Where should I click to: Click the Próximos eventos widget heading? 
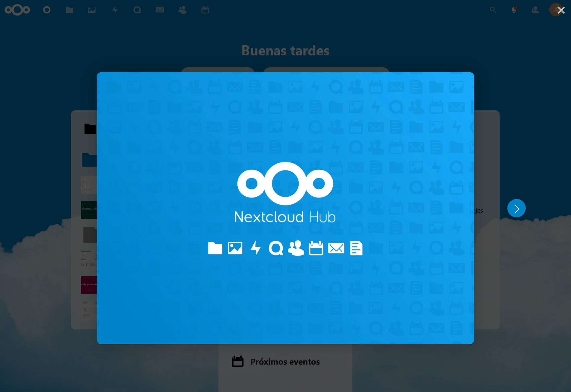(285, 362)
